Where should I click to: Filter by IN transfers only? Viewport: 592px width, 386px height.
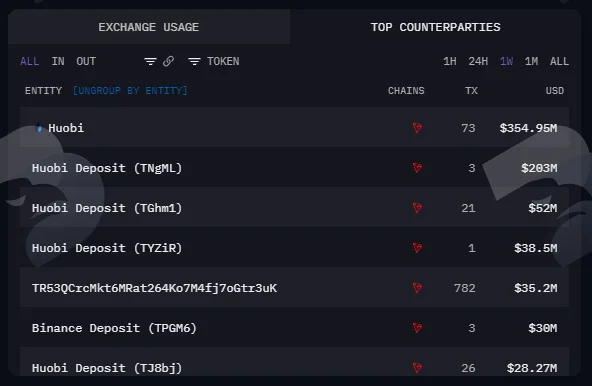pos(58,61)
